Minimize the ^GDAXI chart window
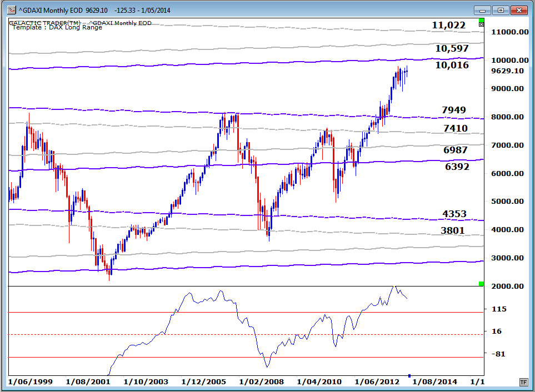535x392 pixels. [x=482, y=10]
